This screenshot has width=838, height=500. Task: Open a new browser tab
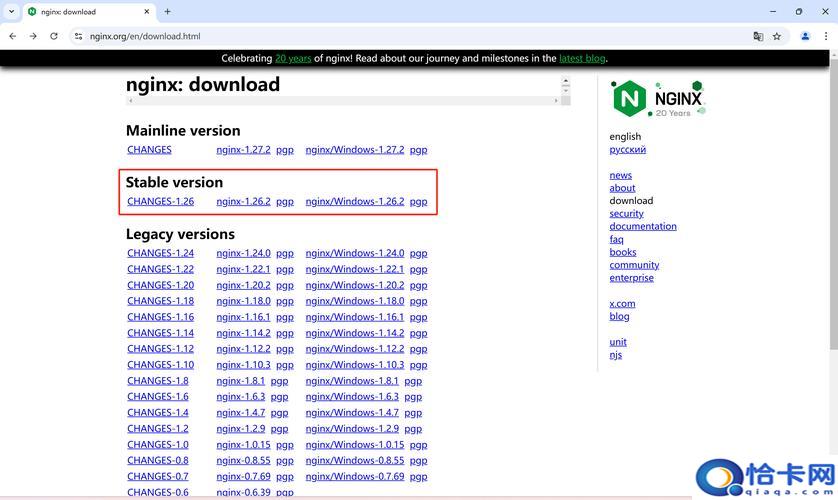pyautogui.click(x=167, y=11)
